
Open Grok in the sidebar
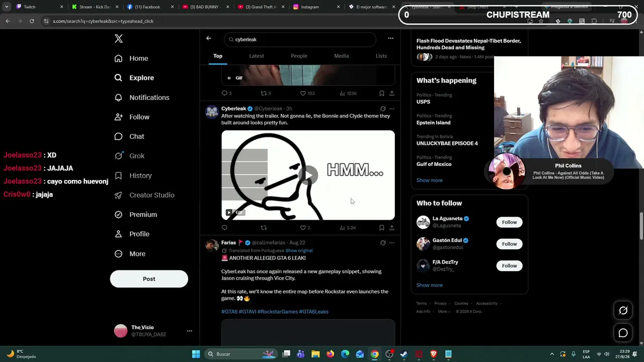pos(129,156)
